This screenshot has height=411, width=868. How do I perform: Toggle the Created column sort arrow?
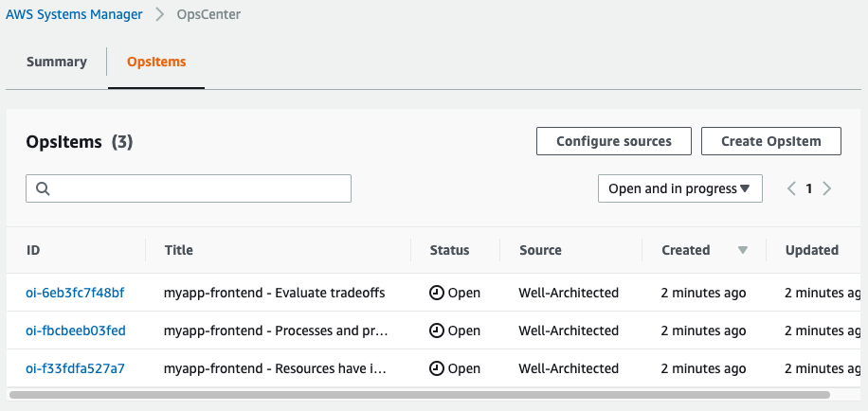(x=743, y=251)
